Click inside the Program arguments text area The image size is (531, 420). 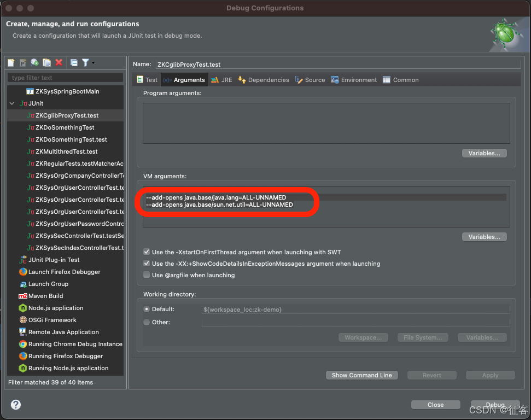pyautogui.click(x=326, y=123)
